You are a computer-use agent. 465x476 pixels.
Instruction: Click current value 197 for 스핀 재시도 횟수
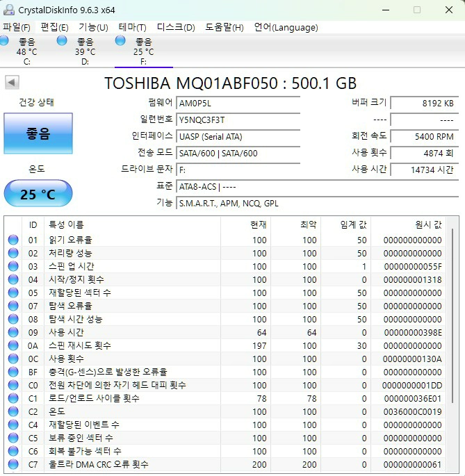coord(259,345)
